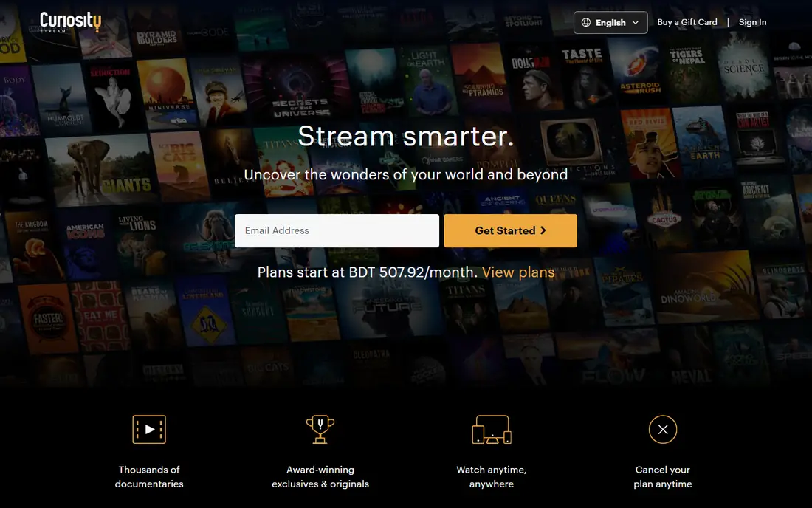The width and height of the screenshot is (812, 508).
Task: Open the English language dropdown
Action: point(610,22)
